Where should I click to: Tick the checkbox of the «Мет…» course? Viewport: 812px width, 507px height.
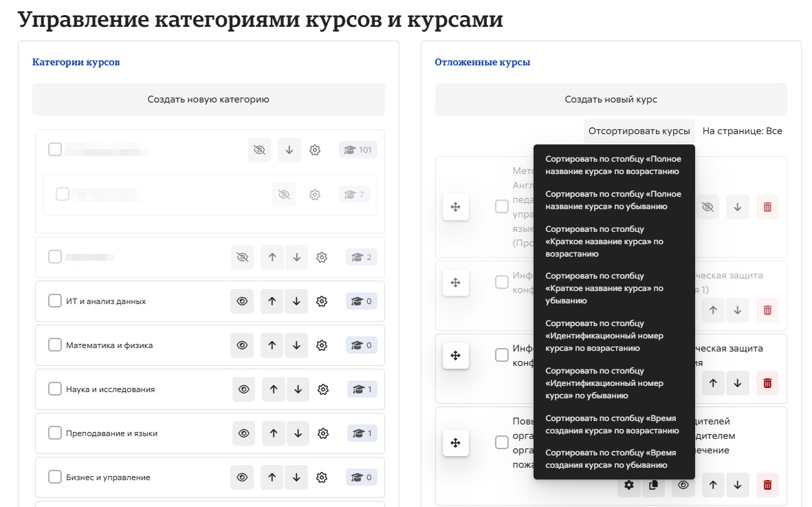pos(502,206)
